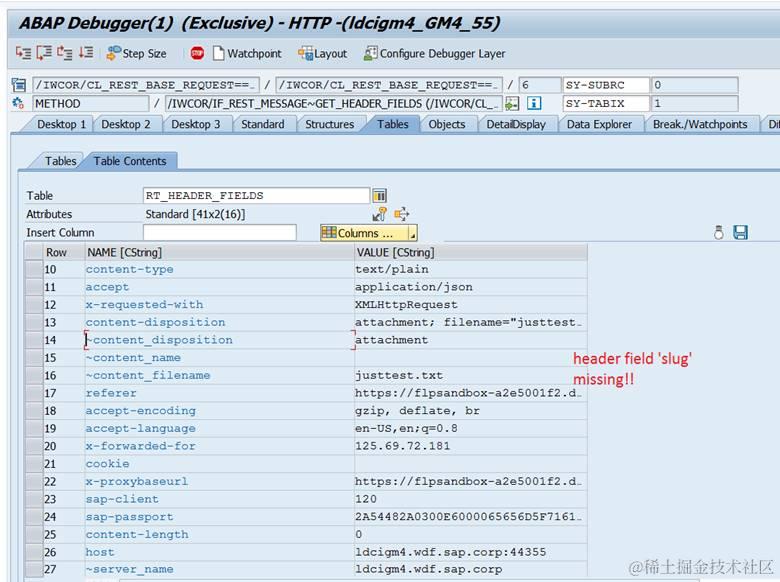
Task: Click the Step Into debugger icon
Action: 23,53
